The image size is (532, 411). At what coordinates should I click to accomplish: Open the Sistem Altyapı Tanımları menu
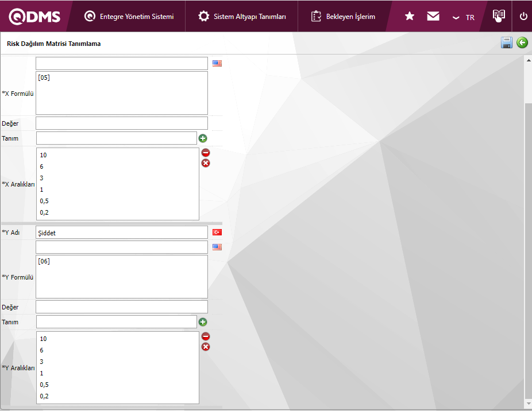242,16
